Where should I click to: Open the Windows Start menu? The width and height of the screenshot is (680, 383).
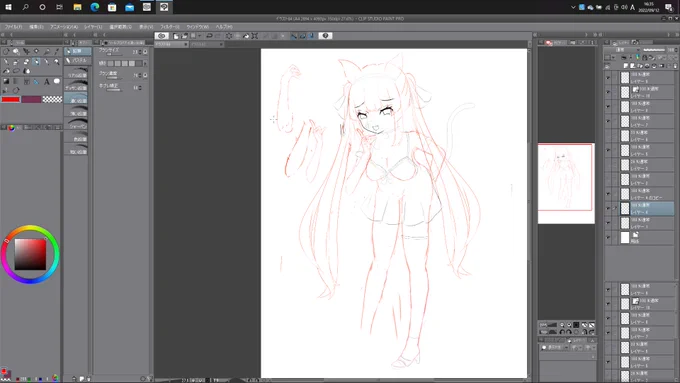click(x=8, y=7)
